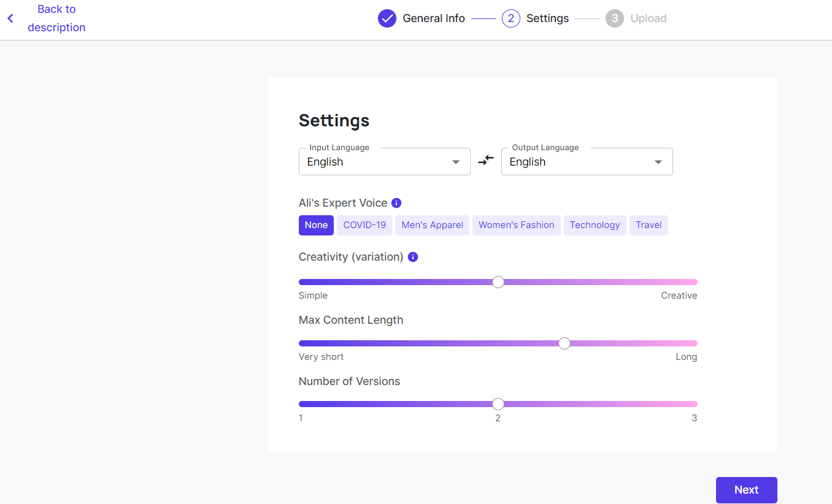Click the General Info checkmark step icon
Screen dimensions: 832x504
(x=387, y=18)
